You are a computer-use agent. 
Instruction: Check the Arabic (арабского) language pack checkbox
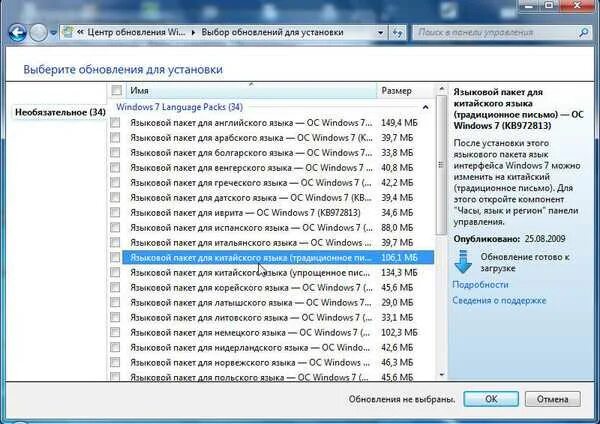115,137
